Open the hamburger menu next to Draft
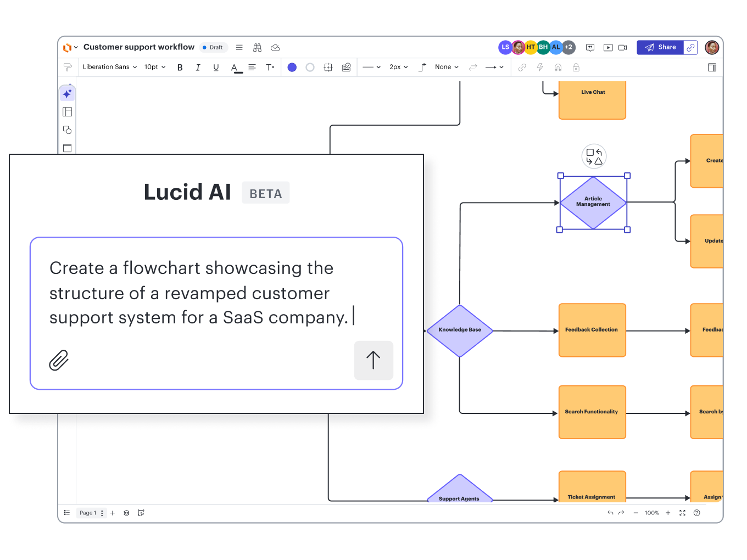Image resolution: width=747 pixels, height=560 pixels. (x=239, y=48)
